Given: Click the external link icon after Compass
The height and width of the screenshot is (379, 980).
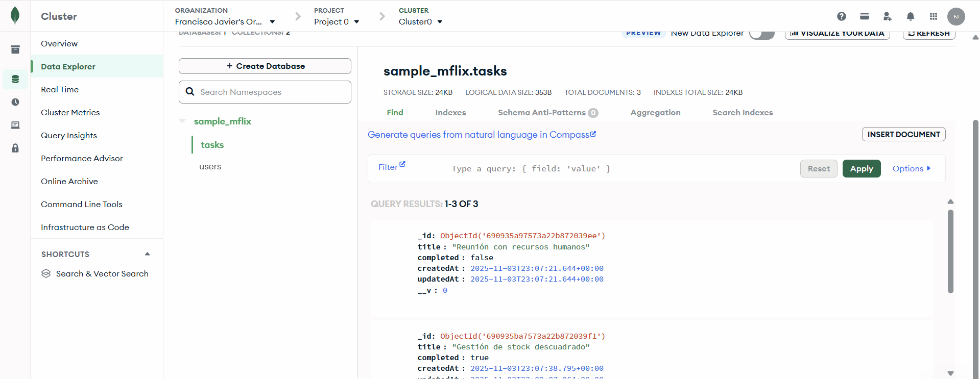Looking at the screenshot, I should pyautogui.click(x=593, y=134).
